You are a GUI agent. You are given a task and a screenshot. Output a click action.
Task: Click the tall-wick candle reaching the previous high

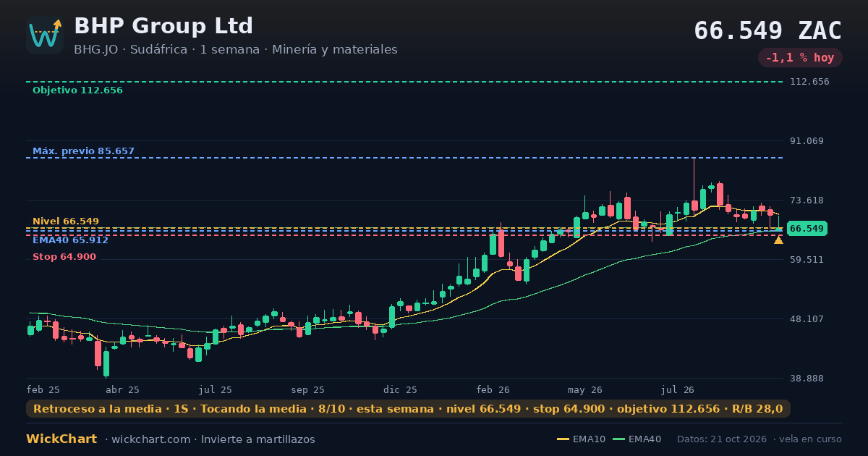point(694,185)
